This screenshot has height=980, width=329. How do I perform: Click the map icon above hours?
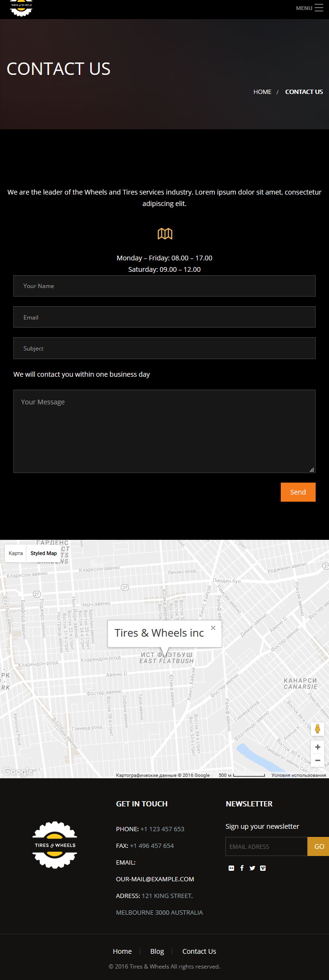[165, 234]
